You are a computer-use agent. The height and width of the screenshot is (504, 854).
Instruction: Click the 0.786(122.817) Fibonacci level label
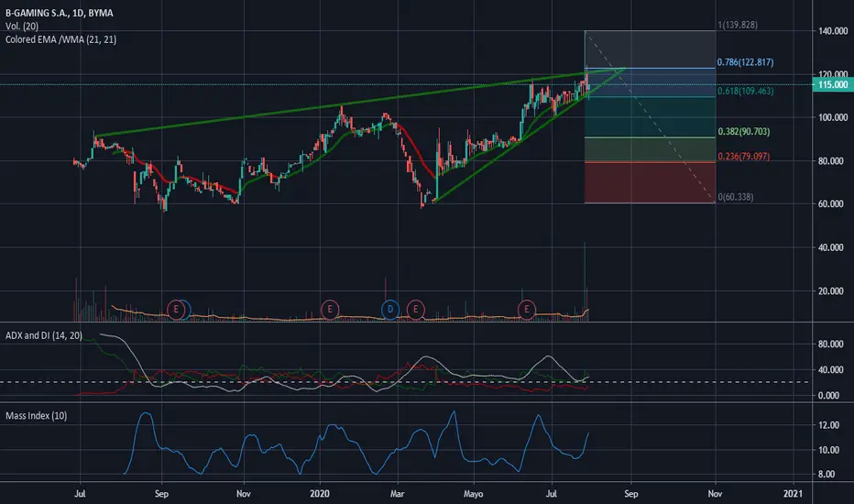pyautogui.click(x=745, y=62)
